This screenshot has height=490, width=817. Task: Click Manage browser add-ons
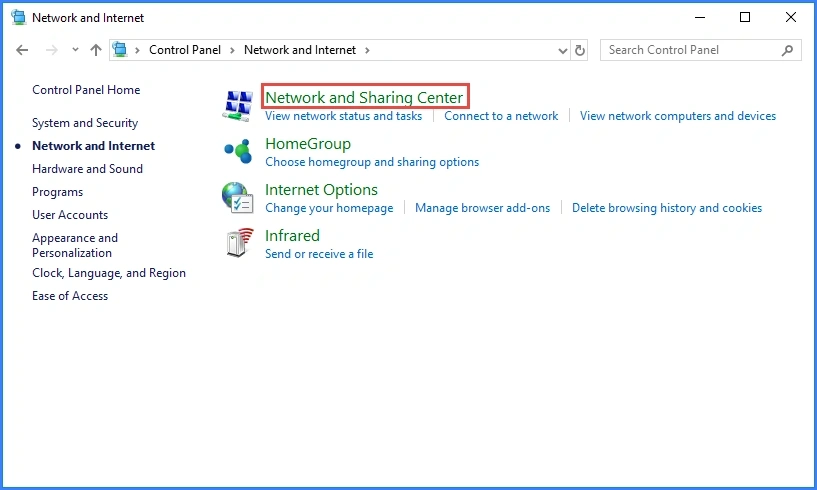(x=482, y=208)
